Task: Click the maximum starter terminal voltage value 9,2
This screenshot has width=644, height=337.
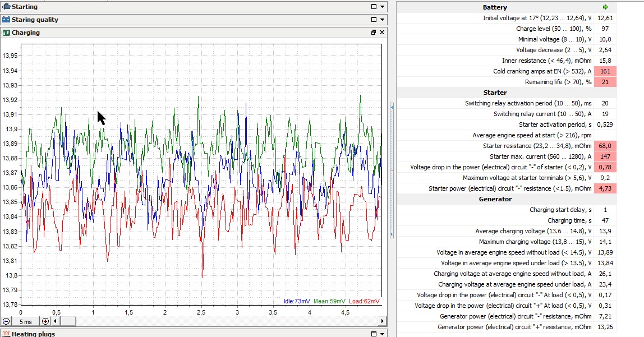Action: 605,178
